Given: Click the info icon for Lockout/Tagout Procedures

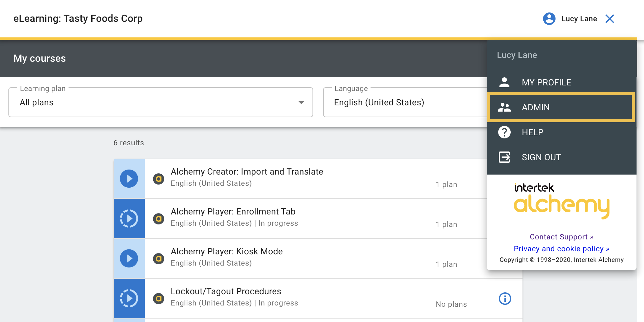Looking at the screenshot, I should pyautogui.click(x=505, y=298).
